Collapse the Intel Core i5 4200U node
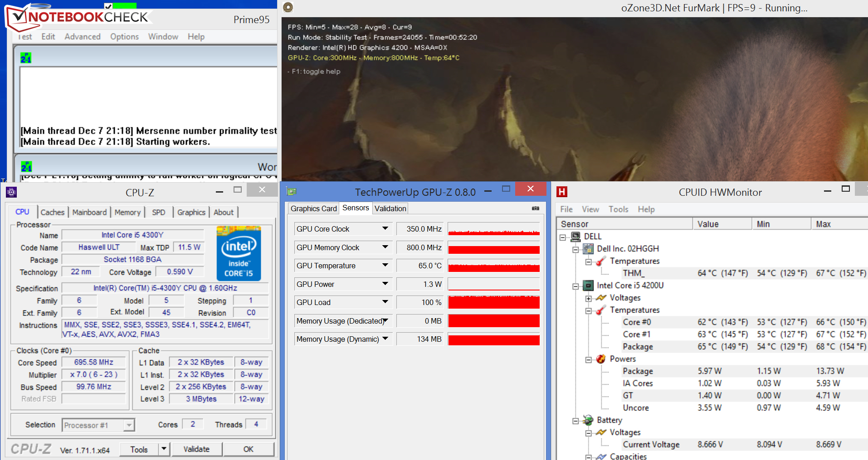 (x=575, y=286)
